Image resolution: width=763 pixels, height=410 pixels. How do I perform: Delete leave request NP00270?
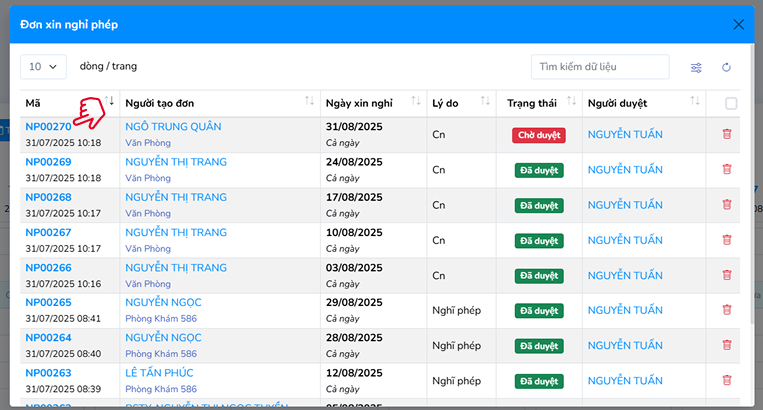tap(726, 134)
